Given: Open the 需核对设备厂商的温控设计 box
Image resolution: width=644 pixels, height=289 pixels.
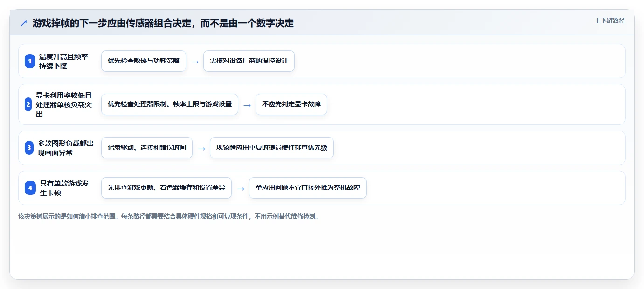Looking at the screenshot, I should pos(249,61).
